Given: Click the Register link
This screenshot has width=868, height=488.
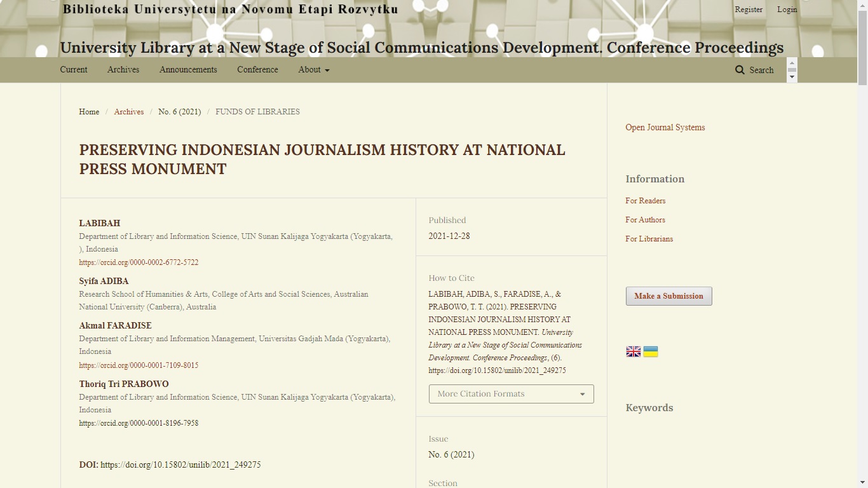Looking at the screenshot, I should pyautogui.click(x=749, y=10).
